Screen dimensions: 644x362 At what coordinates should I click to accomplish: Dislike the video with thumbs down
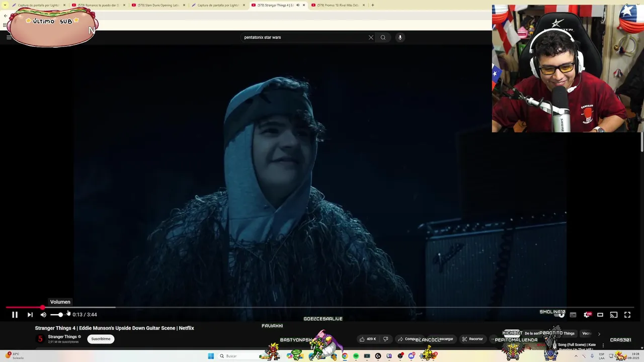pyautogui.click(x=386, y=339)
